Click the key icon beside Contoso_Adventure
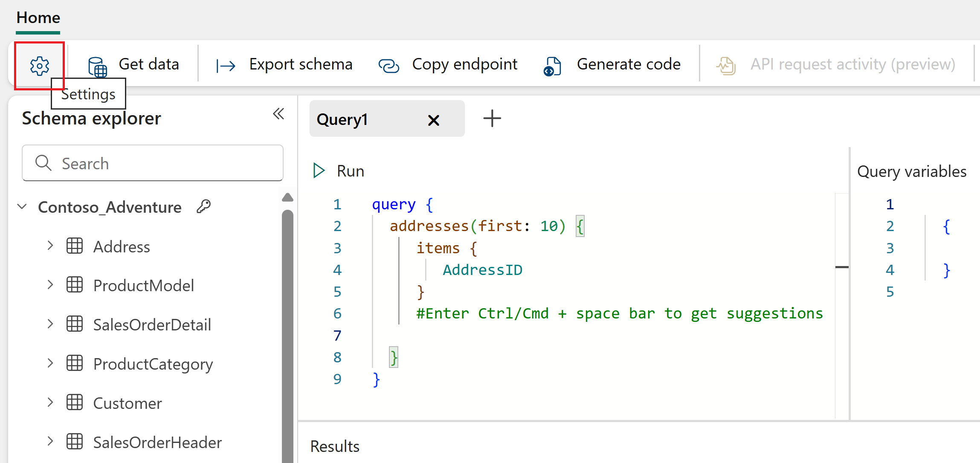The image size is (980, 463). click(x=204, y=206)
